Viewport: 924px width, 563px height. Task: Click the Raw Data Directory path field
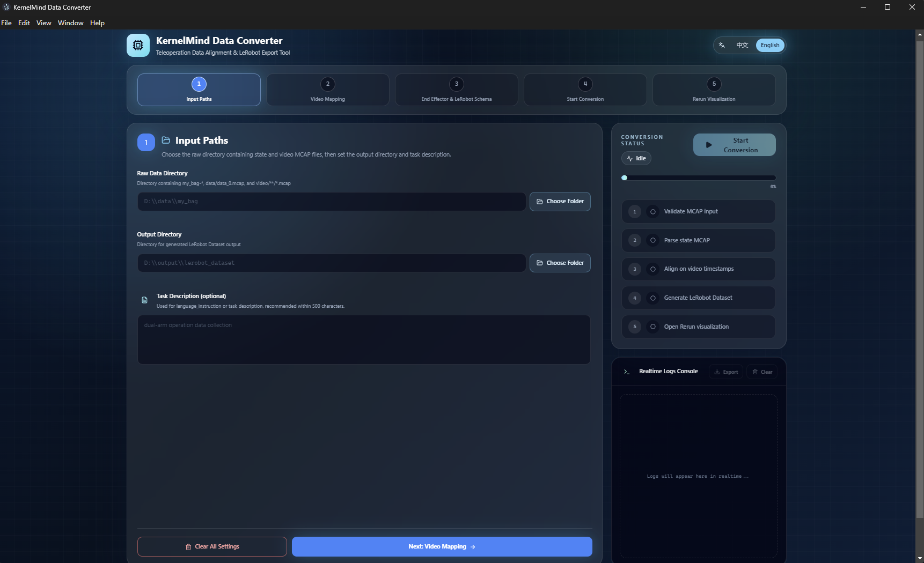[332, 202]
